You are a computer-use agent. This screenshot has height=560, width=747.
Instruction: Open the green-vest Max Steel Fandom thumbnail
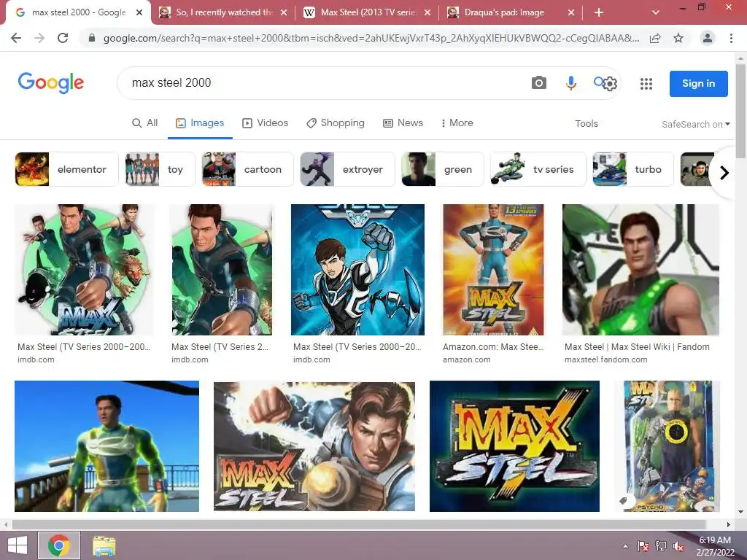coord(640,270)
